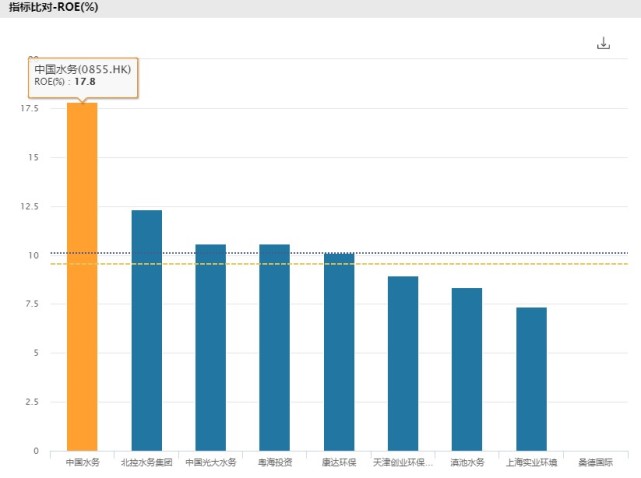Click the 指标比对-ROE(%) panel title
The width and height of the screenshot is (641, 478).
click(x=54, y=7)
